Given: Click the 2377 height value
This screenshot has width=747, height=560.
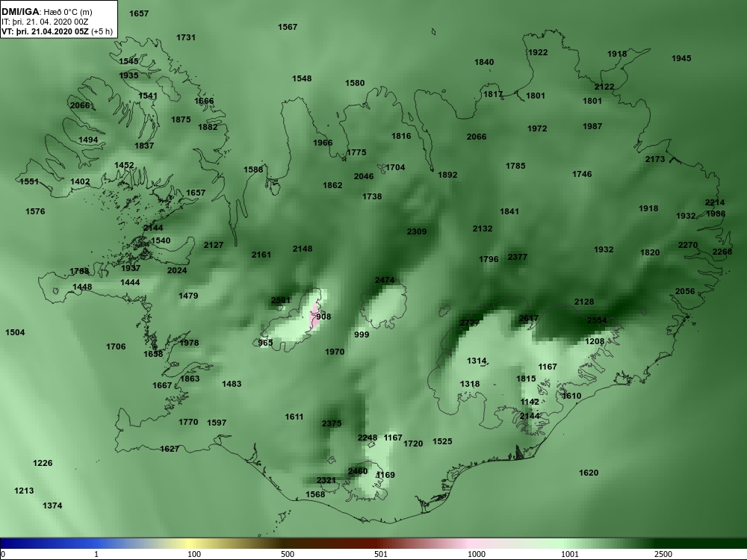Looking at the screenshot, I should [518, 257].
